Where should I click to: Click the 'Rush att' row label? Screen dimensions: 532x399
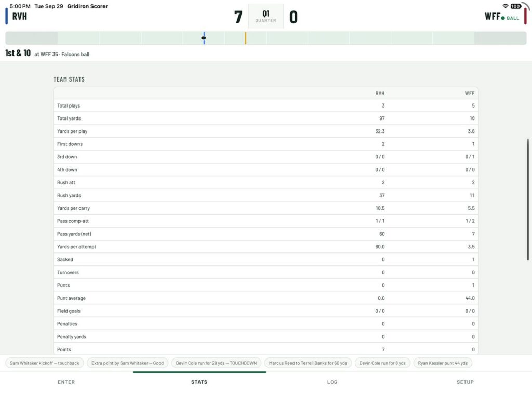point(66,182)
